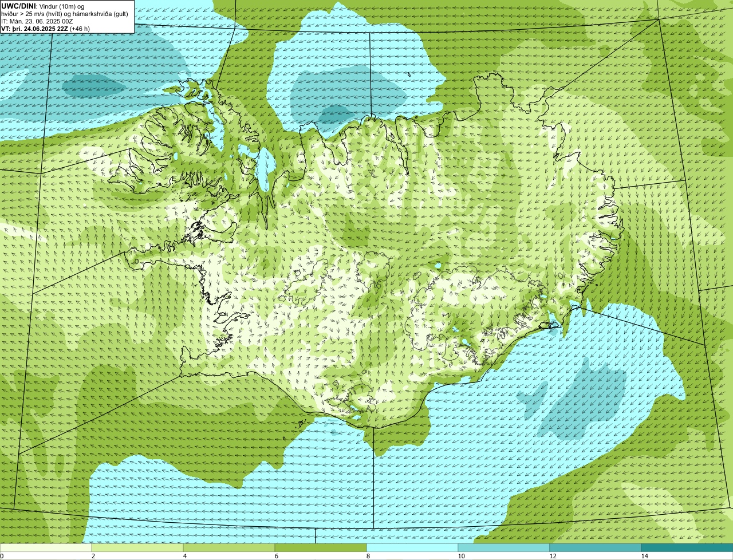Click the legend scale label "4"
Screen dimensions: 733x560
184,556
